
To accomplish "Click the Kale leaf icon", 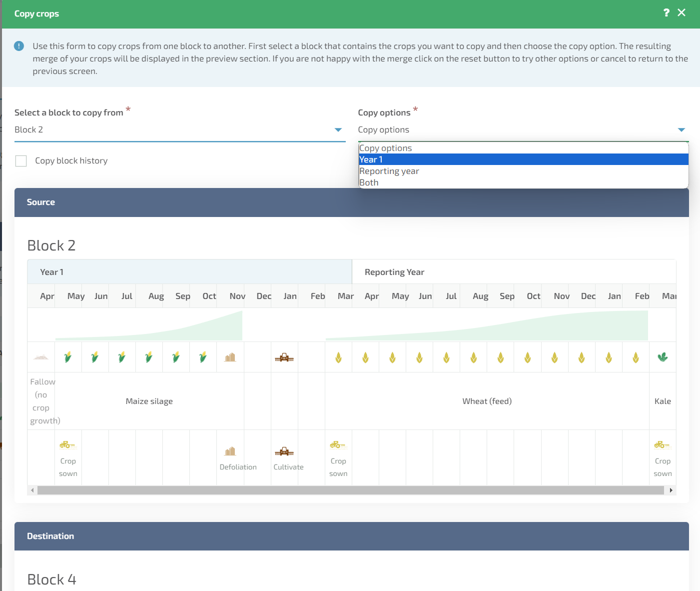I will 663,357.
